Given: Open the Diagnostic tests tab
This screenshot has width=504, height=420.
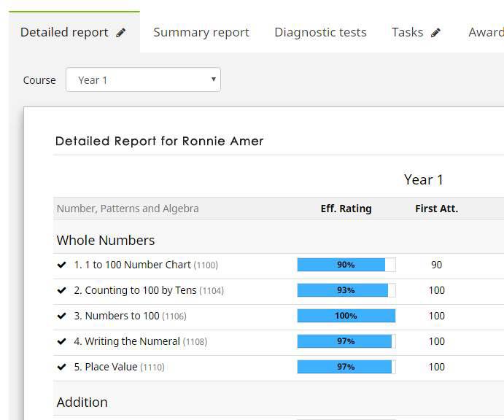Looking at the screenshot, I should [320, 33].
